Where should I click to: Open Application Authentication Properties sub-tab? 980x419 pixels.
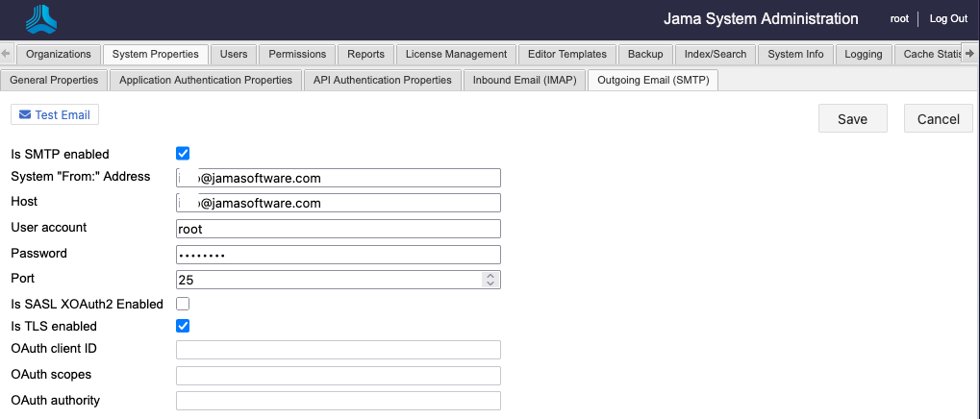pos(206,80)
